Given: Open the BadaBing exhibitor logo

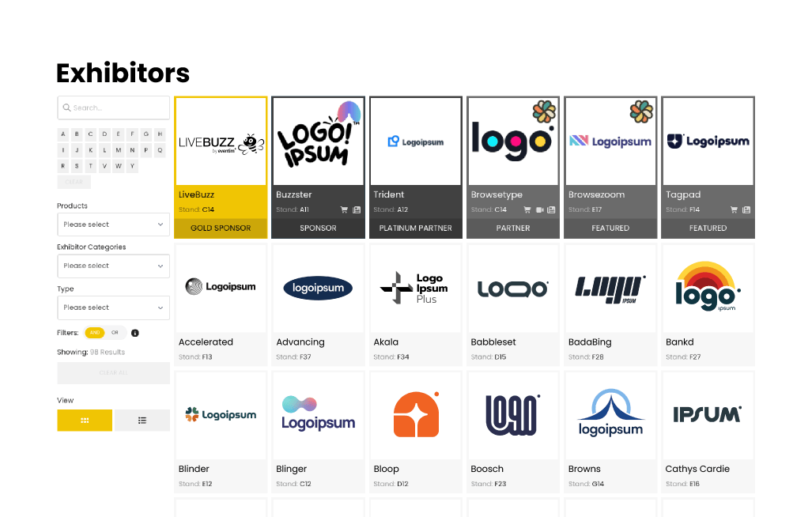Looking at the screenshot, I should [x=610, y=289].
